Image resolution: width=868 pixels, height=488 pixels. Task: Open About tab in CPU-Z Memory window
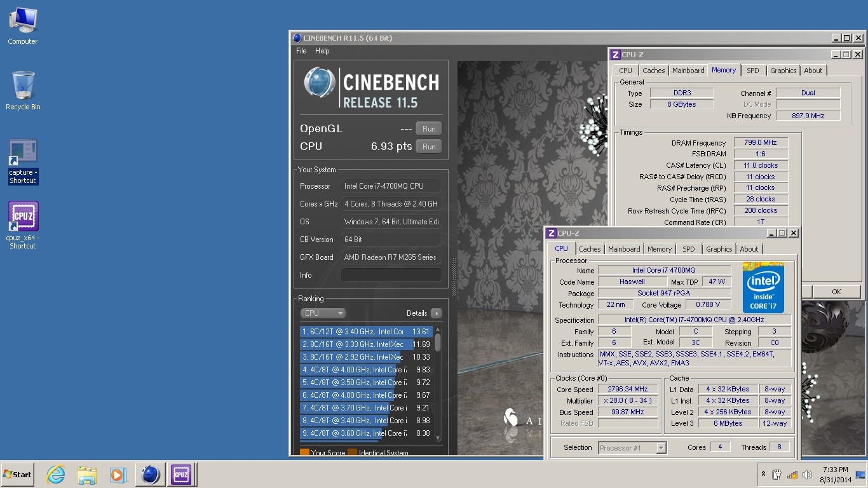coord(813,71)
